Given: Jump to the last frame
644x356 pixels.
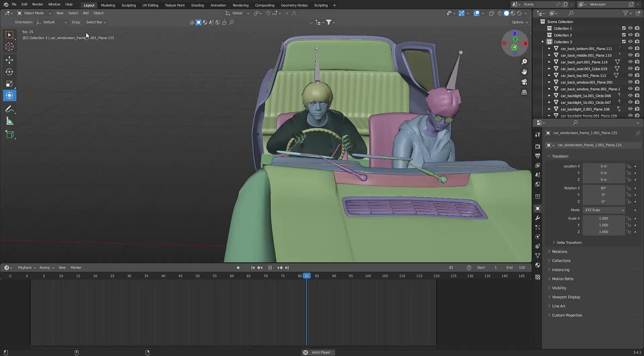Looking at the screenshot, I should point(287,268).
